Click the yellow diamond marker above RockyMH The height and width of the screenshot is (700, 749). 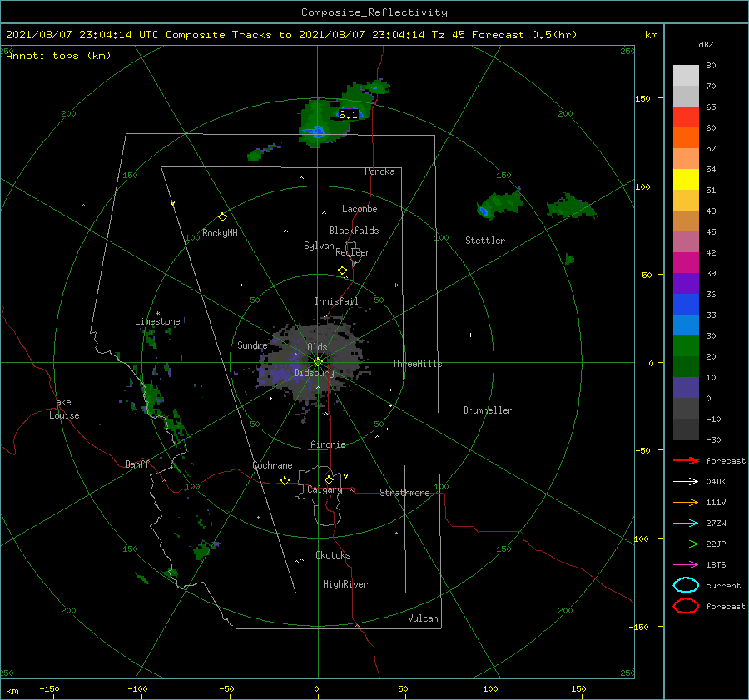222,217
